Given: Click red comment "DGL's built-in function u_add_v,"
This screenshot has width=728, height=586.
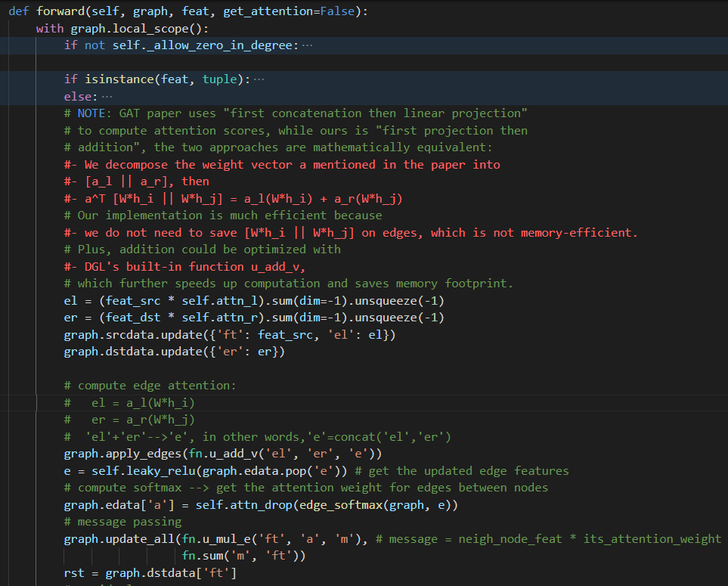Looking at the screenshot, I should click(x=184, y=266).
